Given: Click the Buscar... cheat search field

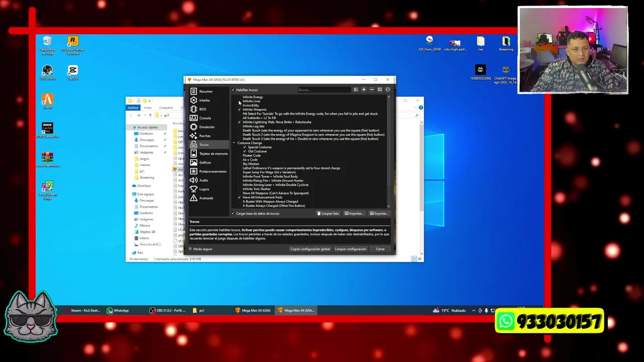Looking at the screenshot, I should (x=324, y=90).
